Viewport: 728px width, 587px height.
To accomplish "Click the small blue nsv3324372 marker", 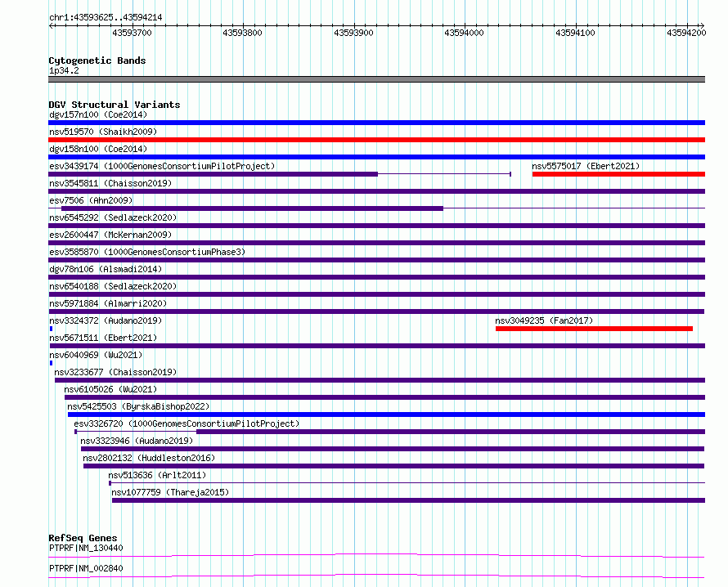I will tap(51, 329).
